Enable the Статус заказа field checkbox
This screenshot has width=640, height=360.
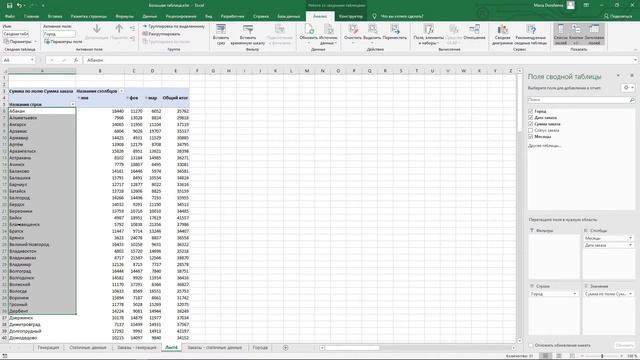coord(531,130)
